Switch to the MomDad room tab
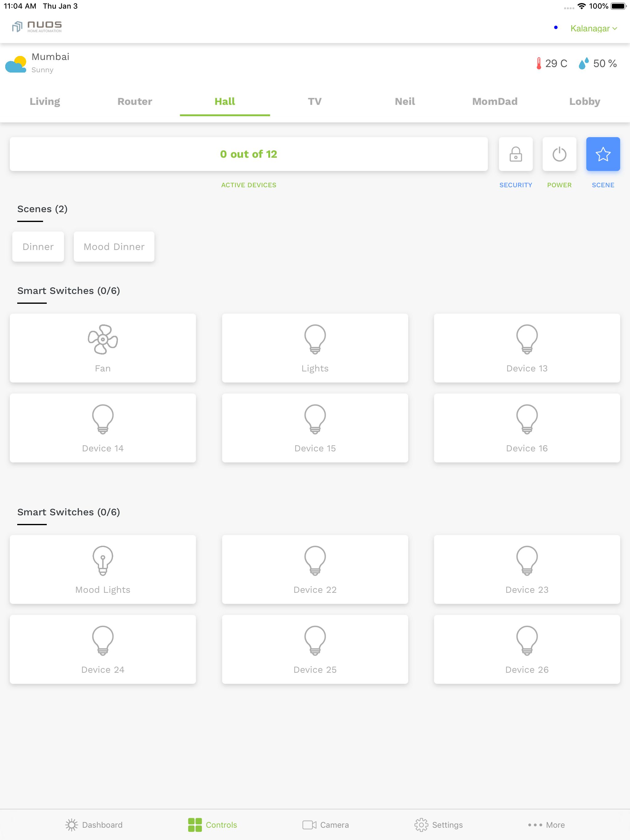The image size is (630, 840). 495,101
